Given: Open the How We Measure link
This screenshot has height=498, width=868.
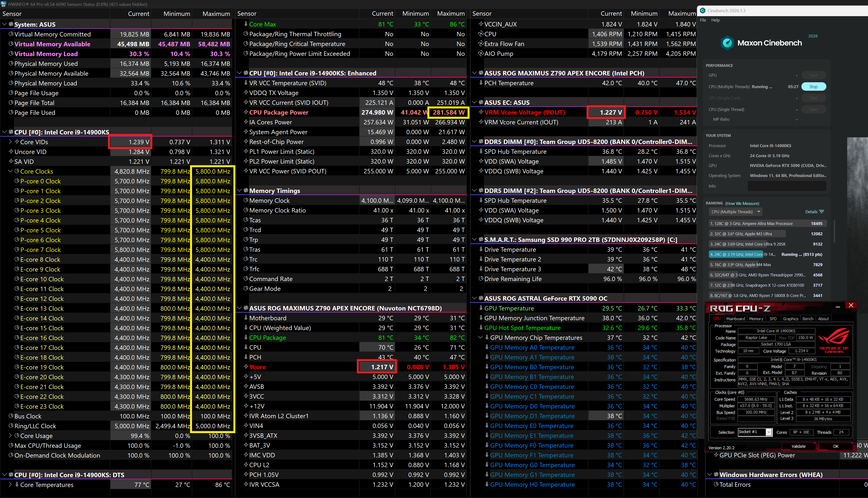Looking at the screenshot, I should click(x=742, y=203).
